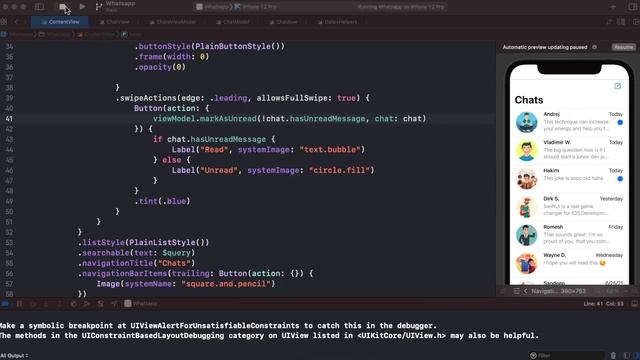The width and height of the screenshot is (640, 360).
Task: Click the canvas toggle icon beside the line indicator
Action: (x=634, y=304)
